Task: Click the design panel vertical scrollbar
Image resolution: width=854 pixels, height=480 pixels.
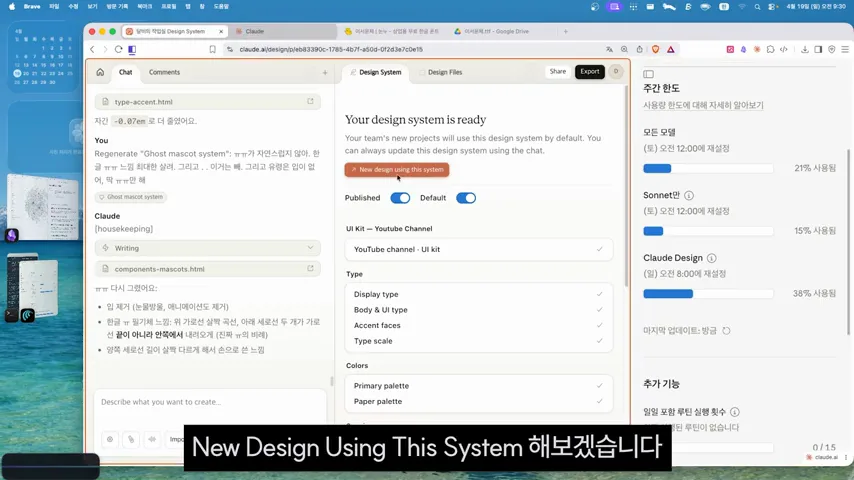Action: click(x=626, y=185)
